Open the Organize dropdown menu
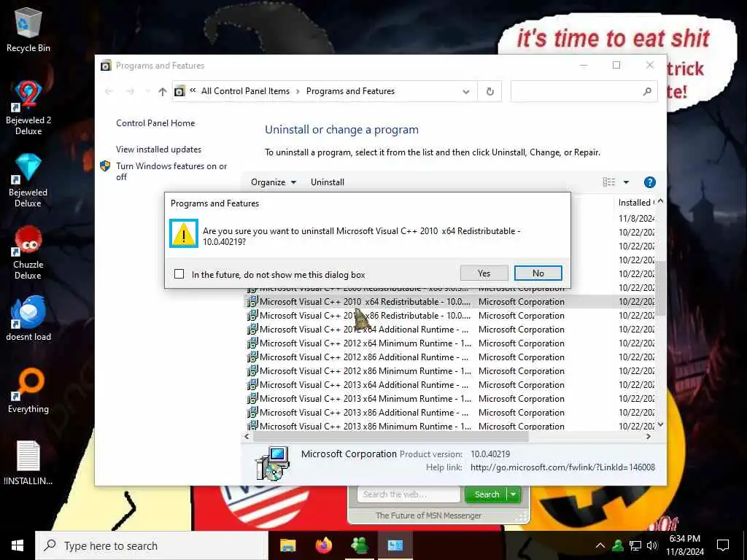Image resolution: width=747 pixels, height=560 pixels. point(274,182)
